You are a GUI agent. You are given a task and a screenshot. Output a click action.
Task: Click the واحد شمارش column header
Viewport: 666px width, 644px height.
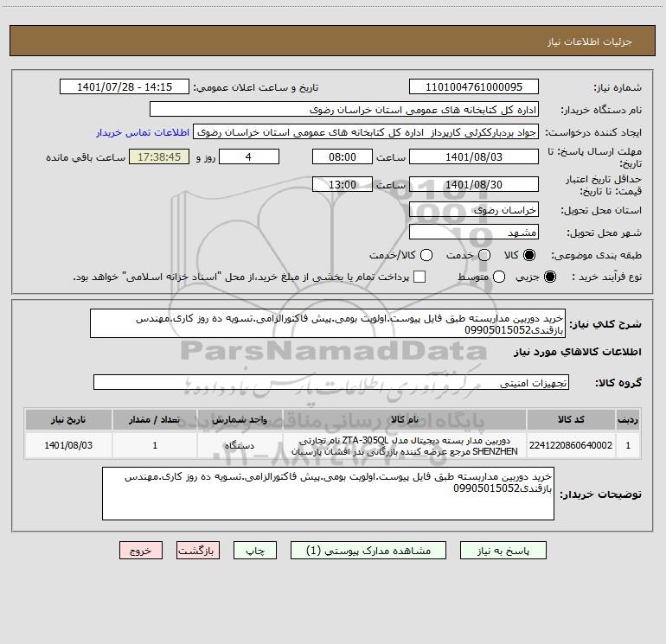pyautogui.click(x=240, y=419)
